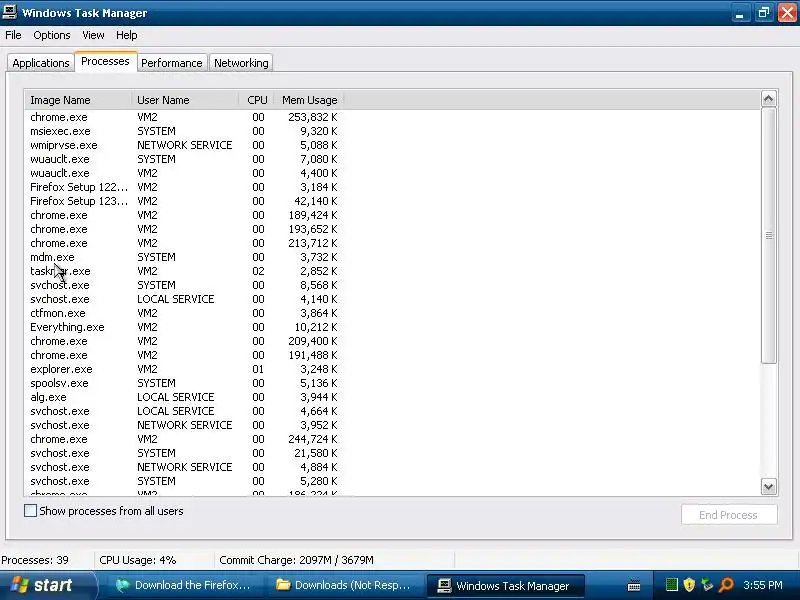
Task: Select the msiexec.exe process row
Action: tap(184, 131)
